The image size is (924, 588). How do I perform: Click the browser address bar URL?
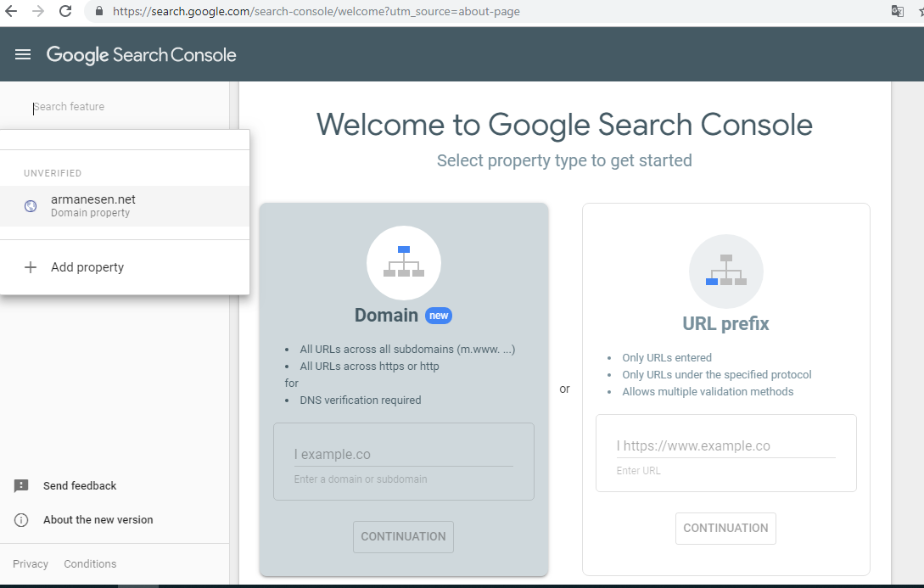point(316,11)
